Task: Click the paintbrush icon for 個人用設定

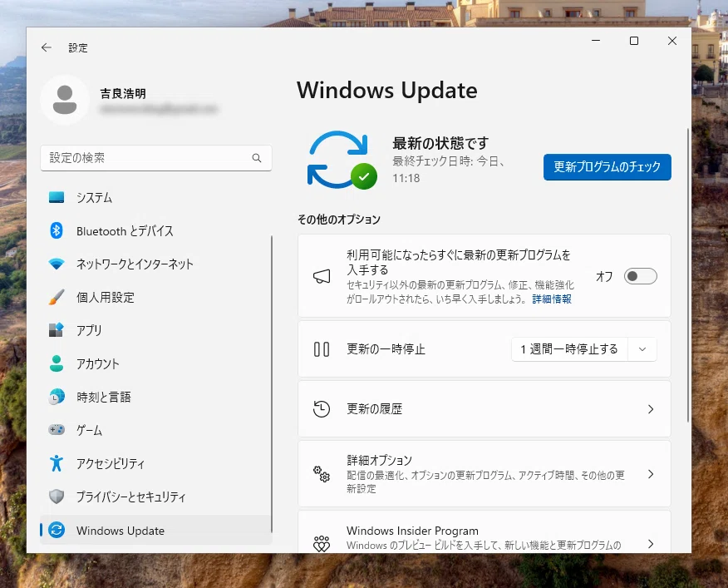Action: [x=57, y=297]
